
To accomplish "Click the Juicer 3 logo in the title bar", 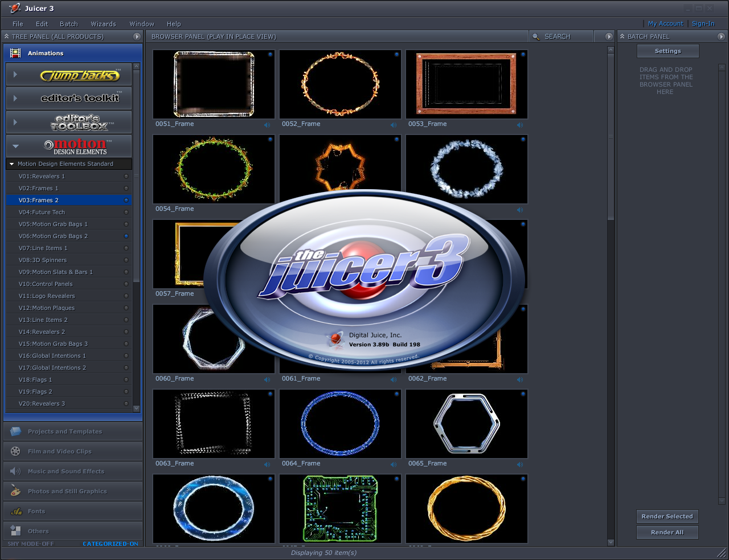I will pyautogui.click(x=15, y=8).
